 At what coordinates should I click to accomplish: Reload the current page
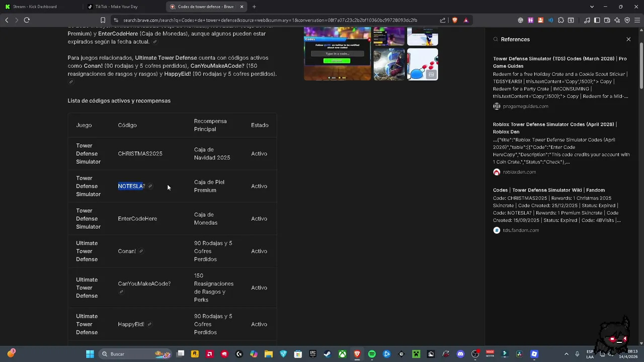(x=27, y=20)
